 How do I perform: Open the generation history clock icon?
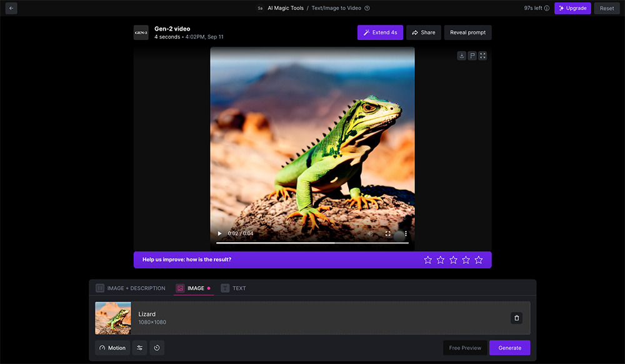coord(157,348)
